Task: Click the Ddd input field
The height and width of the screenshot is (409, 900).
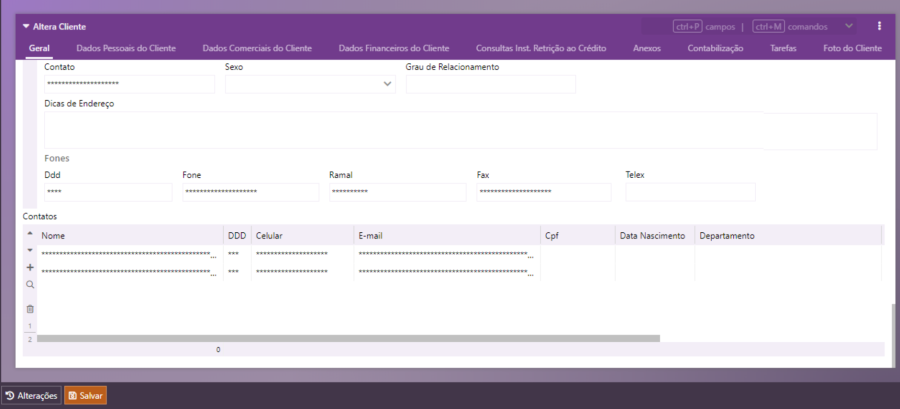Action: click(108, 192)
